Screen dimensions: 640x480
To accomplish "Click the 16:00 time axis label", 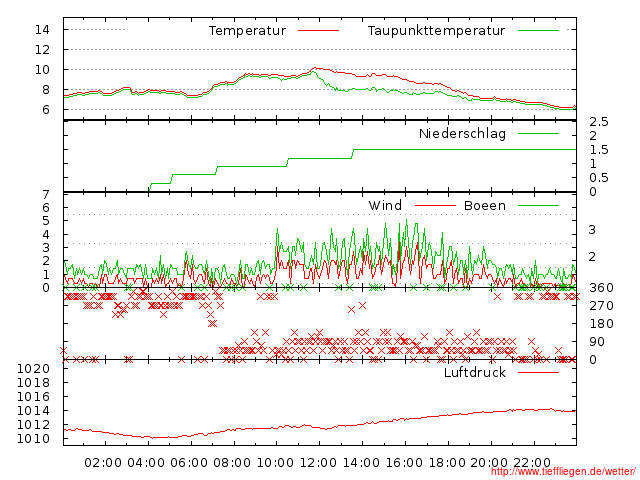I will (404, 463).
